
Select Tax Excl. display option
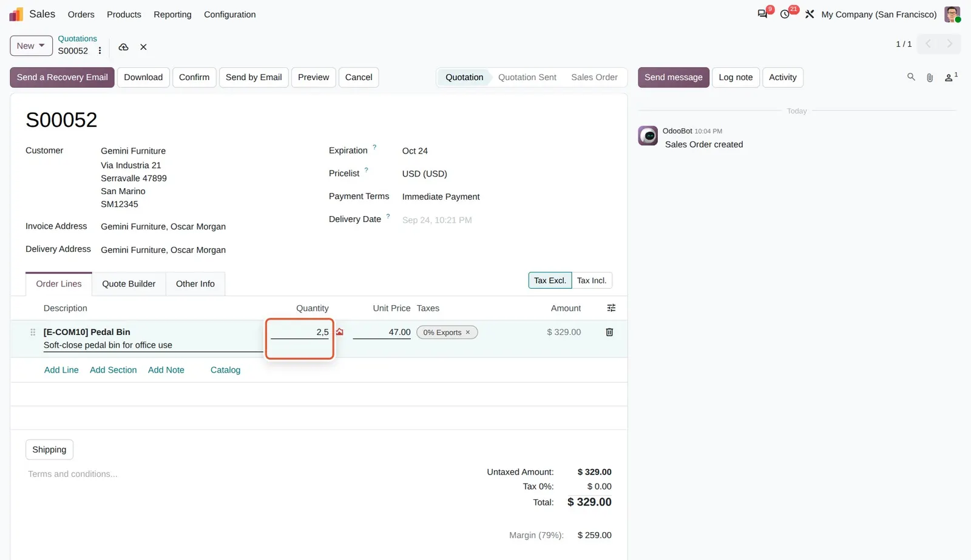550,280
